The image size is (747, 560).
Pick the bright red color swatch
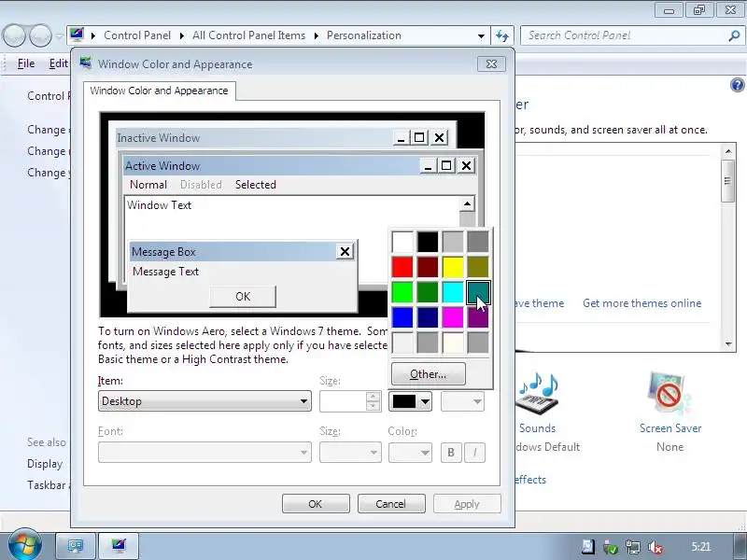click(x=402, y=267)
